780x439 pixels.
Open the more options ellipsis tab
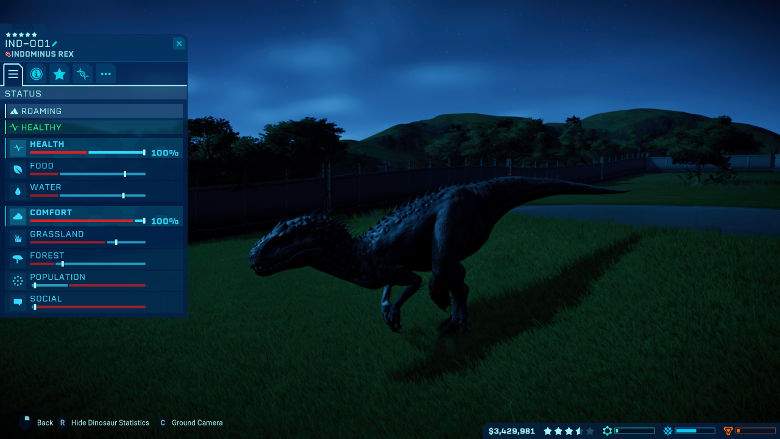[x=105, y=74]
